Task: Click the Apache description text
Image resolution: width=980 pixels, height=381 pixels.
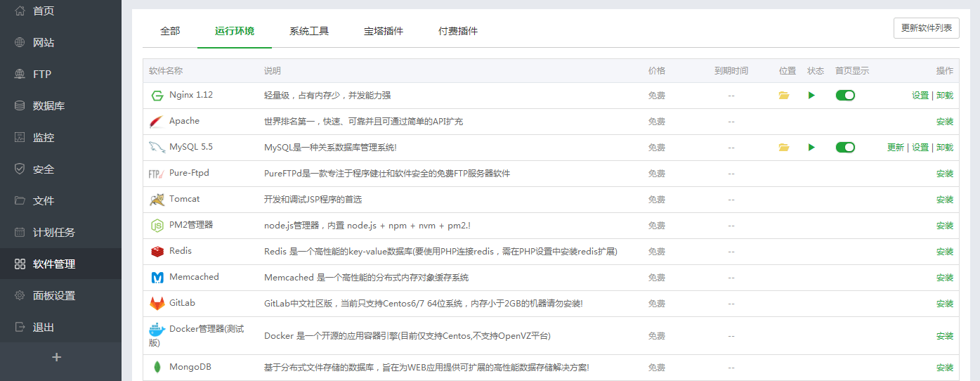Action: point(363,122)
